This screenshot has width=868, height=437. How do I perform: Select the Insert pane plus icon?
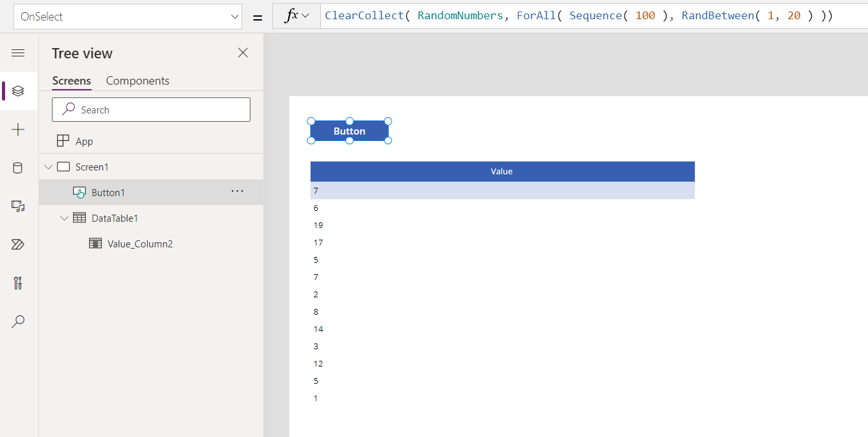coord(18,129)
